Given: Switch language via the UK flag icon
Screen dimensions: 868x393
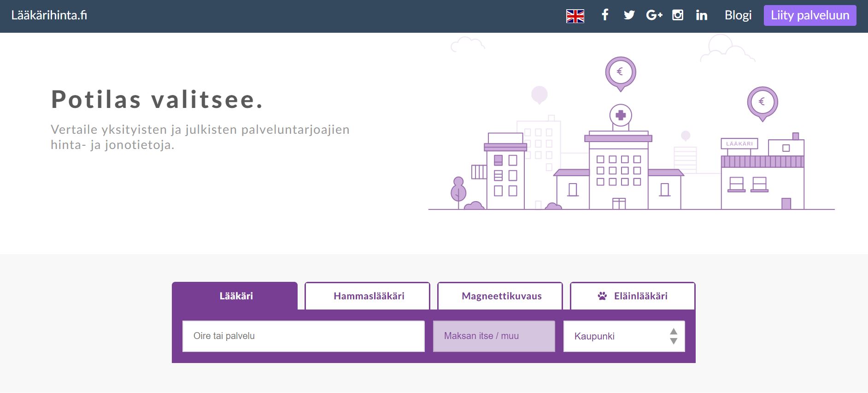Looking at the screenshot, I should click(575, 16).
